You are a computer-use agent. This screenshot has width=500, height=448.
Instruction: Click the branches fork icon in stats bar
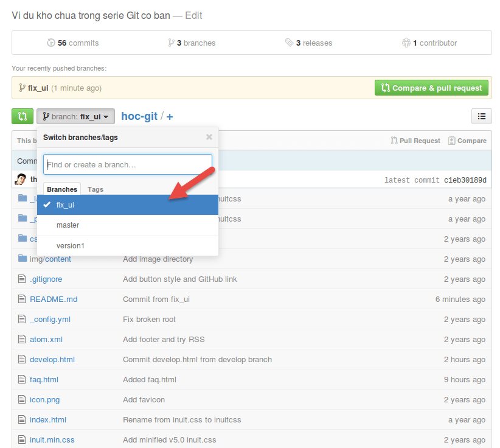pyautogui.click(x=172, y=43)
